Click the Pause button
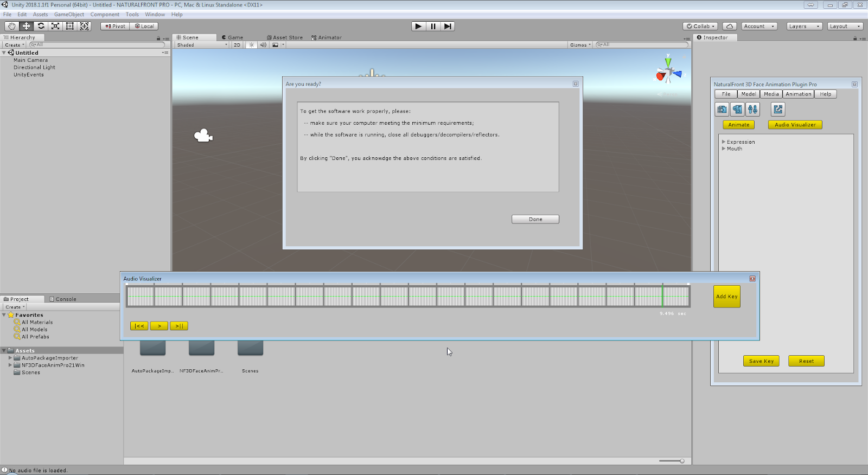The height and width of the screenshot is (475, 868). pos(433,26)
